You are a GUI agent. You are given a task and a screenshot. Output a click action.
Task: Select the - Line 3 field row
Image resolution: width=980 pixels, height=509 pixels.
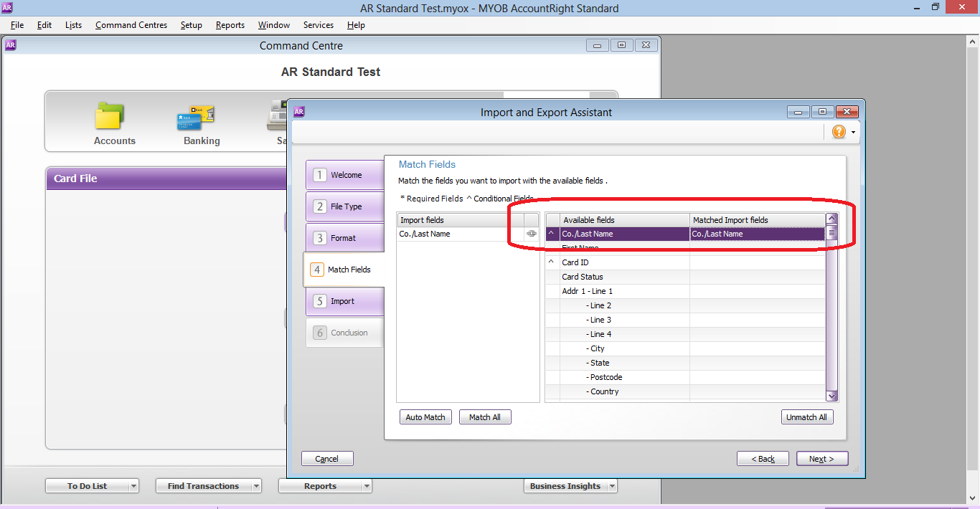pos(624,320)
